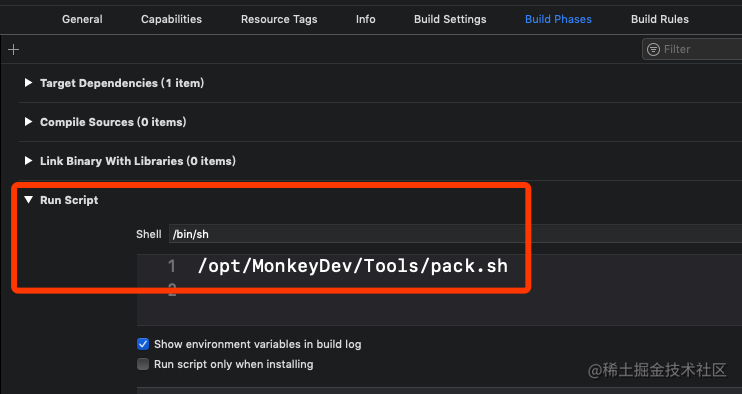Open the Resource Tags tab
This screenshot has height=394, width=742.
(x=279, y=19)
